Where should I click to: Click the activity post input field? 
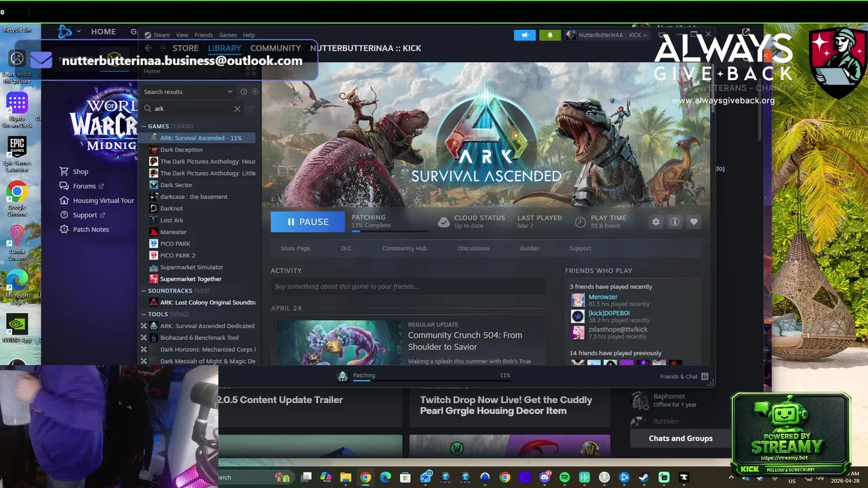(408, 287)
